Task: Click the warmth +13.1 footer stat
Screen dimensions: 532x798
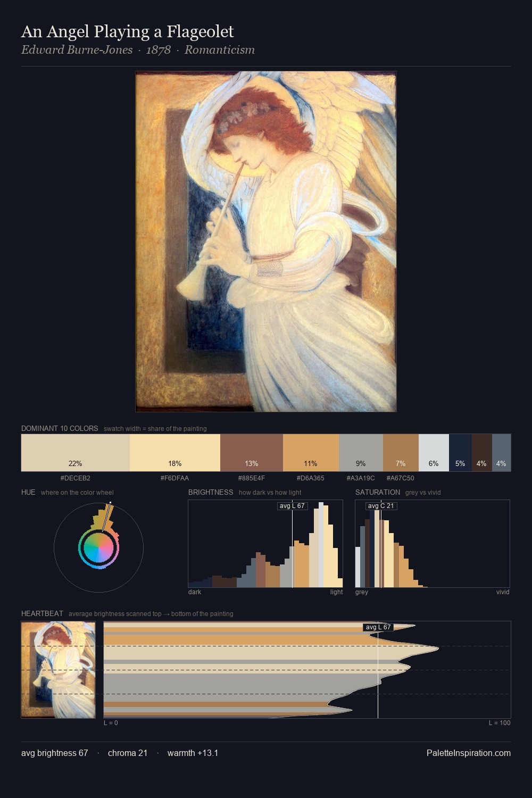Action: pos(193,753)
